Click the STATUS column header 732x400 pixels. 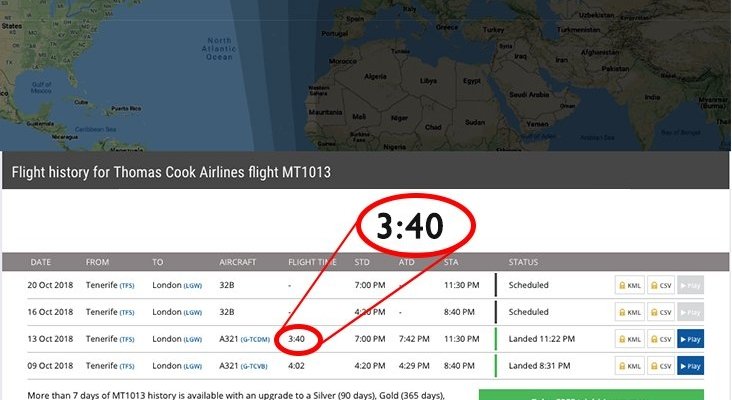pyautogui.click(x=523, y=262)
